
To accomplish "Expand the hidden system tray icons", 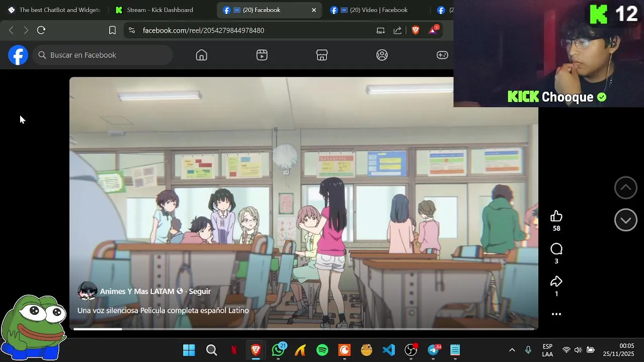I will pyautogui.click(x=512, y=350).
